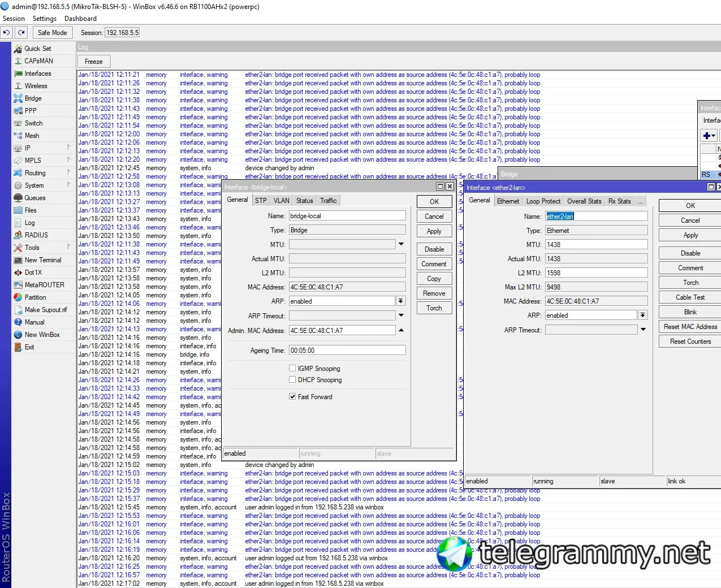Open Switch sidebar entry
Screen dimensions: 721x588
(33, 123)
